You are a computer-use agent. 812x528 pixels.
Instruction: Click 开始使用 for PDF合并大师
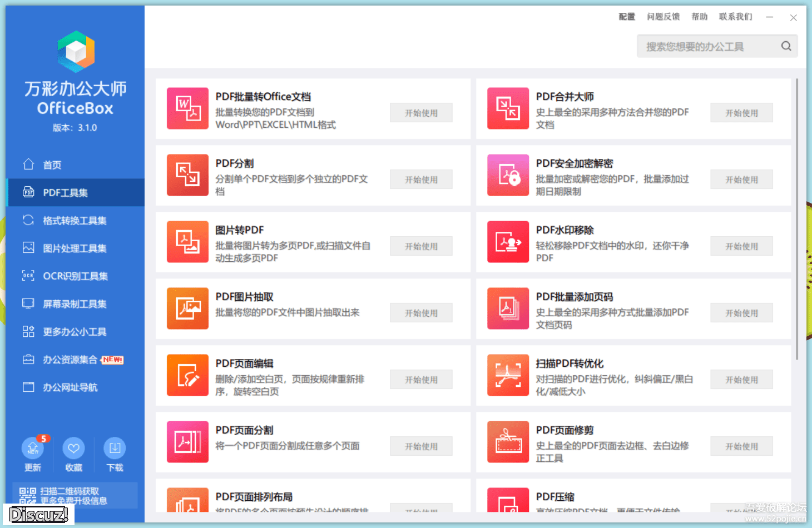(x=741, y=113)
